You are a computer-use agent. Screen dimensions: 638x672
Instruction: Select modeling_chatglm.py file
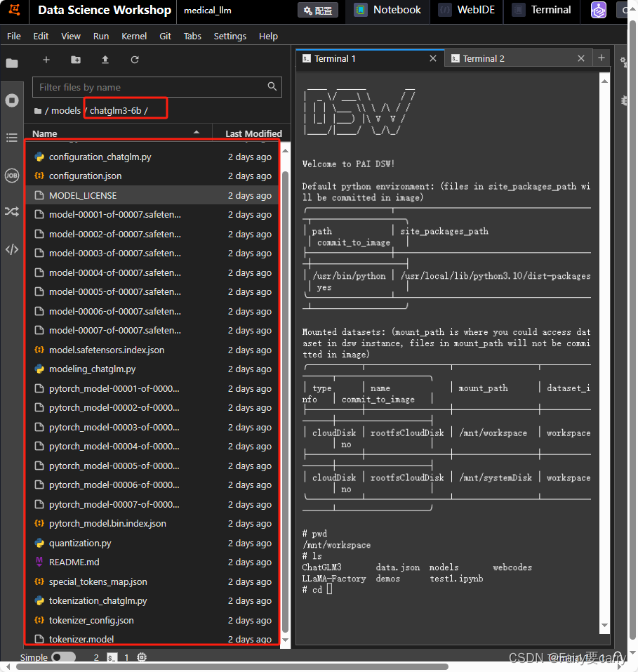click(x=152, y=369)
